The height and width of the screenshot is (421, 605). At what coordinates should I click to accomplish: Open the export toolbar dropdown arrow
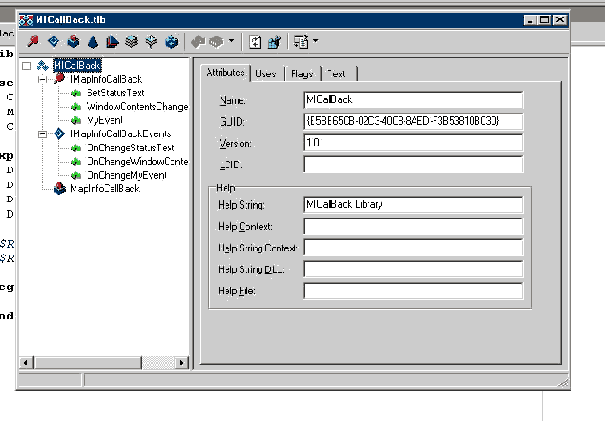(315, 41)
